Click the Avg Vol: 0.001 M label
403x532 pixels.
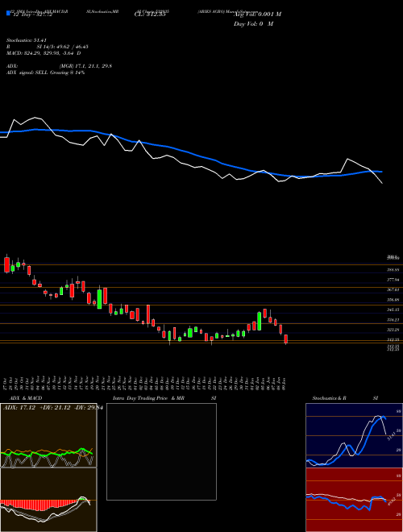257,15
